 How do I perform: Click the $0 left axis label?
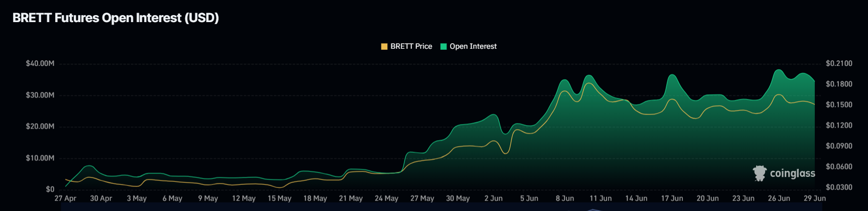tap(50, 189)
